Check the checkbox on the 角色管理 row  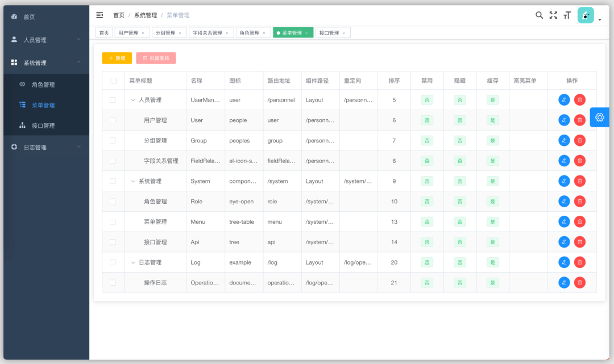point(112,201)
